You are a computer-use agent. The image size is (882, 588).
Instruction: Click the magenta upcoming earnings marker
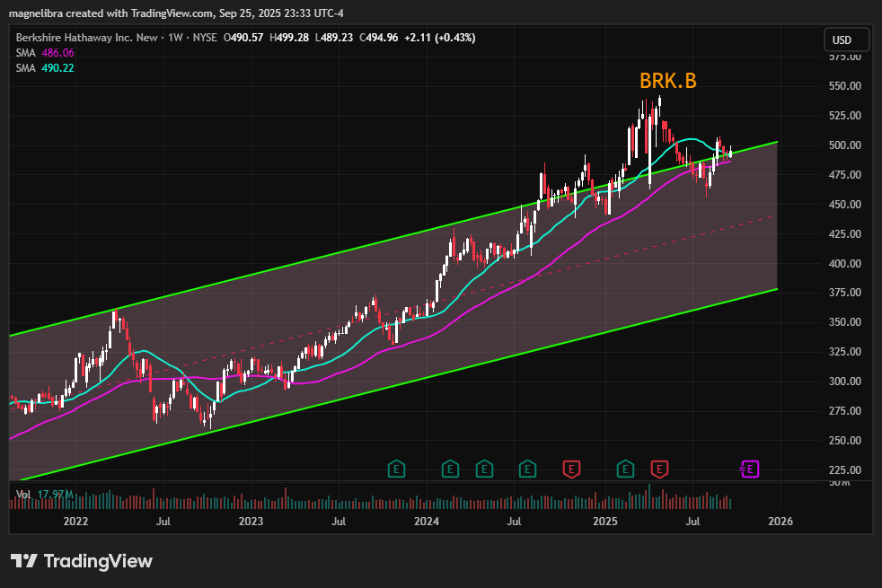click(750, 469)
